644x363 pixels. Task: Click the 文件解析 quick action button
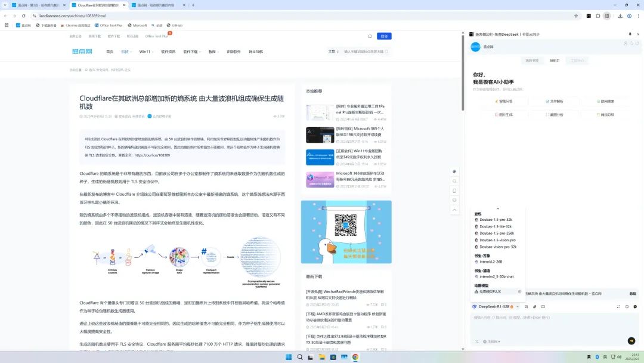[x=554, y=101]
